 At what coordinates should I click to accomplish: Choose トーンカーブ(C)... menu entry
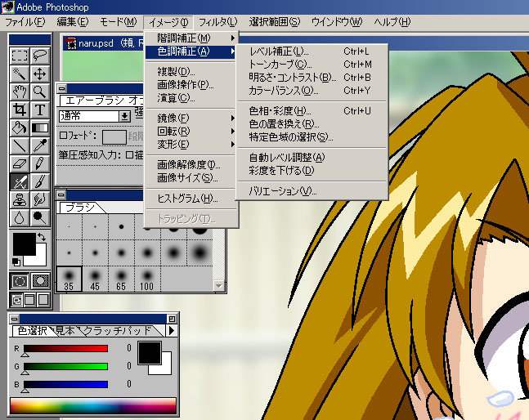[312, 65]
